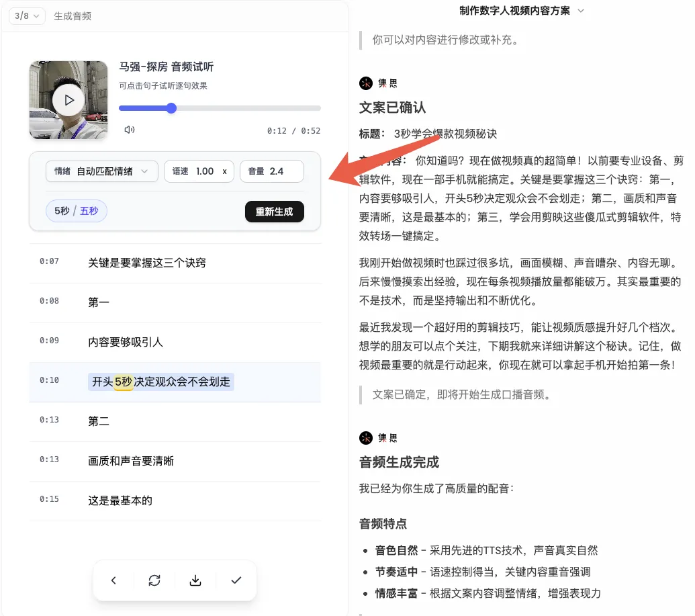Mute audio using the speaker icon
The image size is (695, 616).
tap(129, 130)
